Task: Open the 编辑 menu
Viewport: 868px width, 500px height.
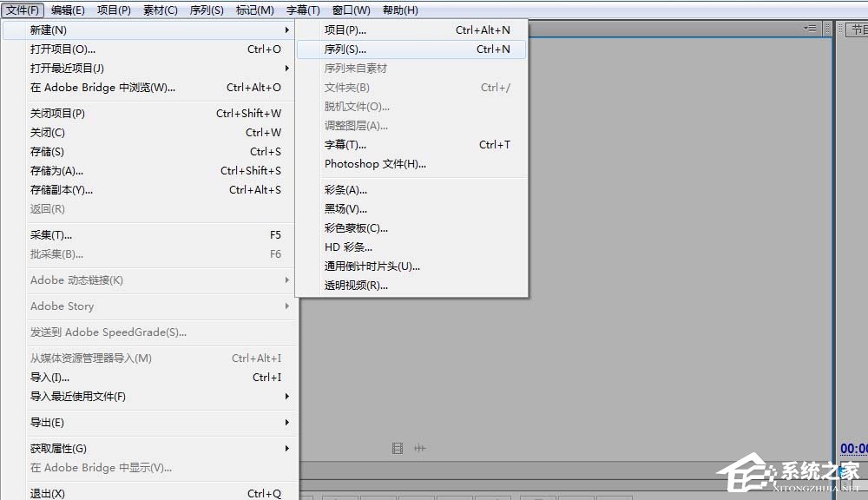Action: [x=68, y=10]
